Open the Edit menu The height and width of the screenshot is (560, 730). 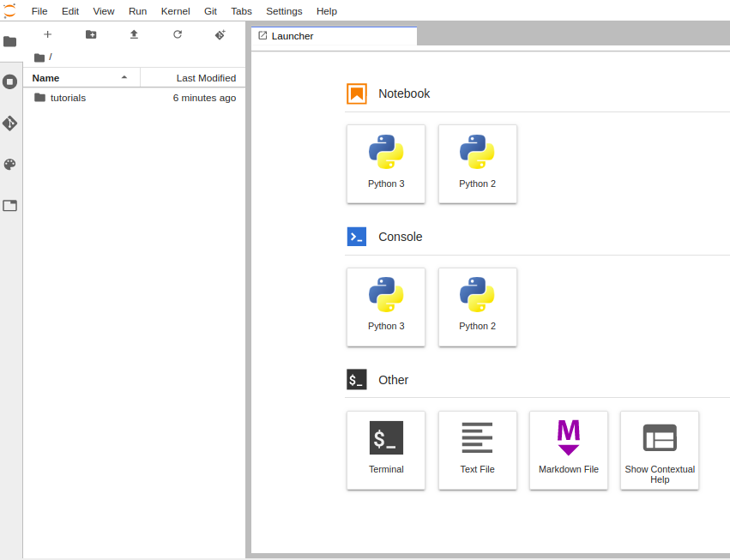click(70, 11)
